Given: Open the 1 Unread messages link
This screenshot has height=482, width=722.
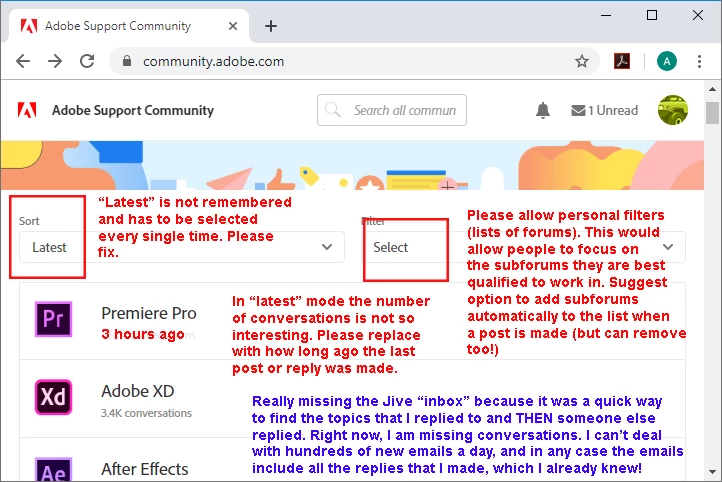Looking at the screenshot, I should (x=604, y=110).
